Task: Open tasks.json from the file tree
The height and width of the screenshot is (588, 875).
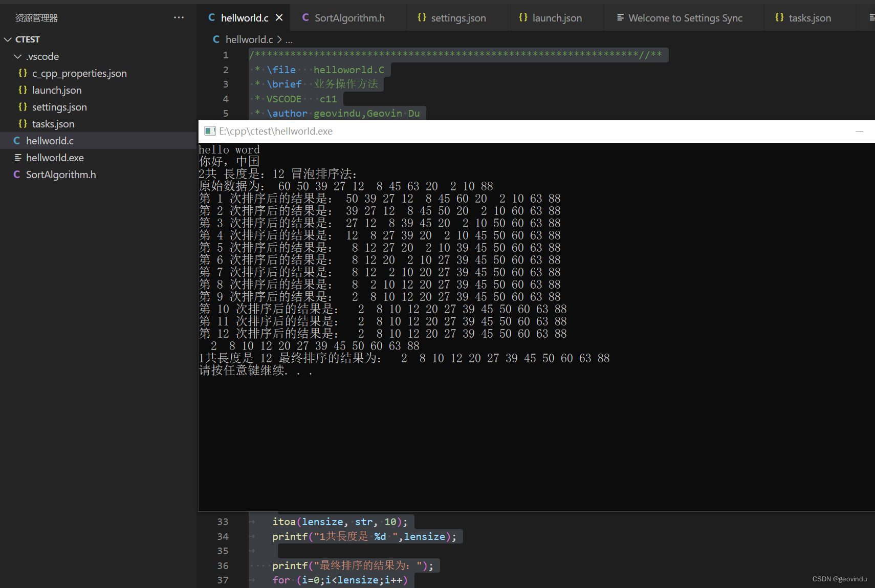Action: point(53,124)
